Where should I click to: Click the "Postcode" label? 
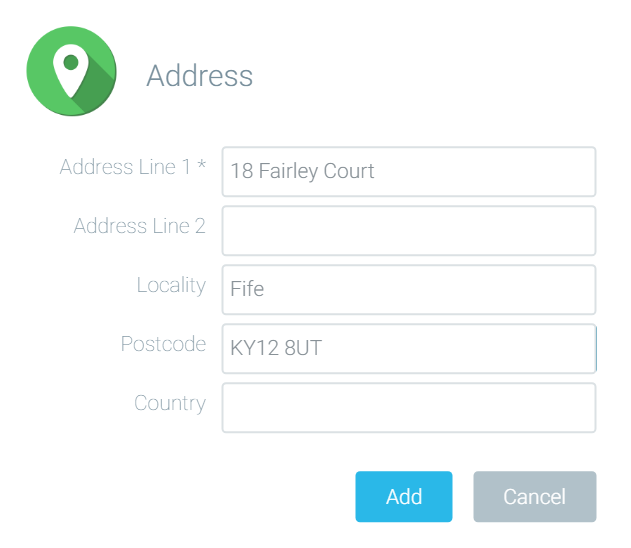pyautogui.click(x=163, y=344)
